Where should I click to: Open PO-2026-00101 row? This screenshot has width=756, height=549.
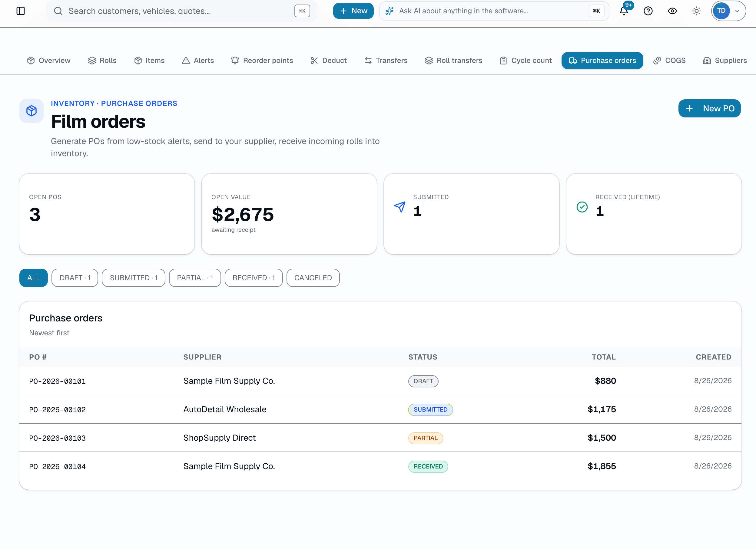coord(380,381)
